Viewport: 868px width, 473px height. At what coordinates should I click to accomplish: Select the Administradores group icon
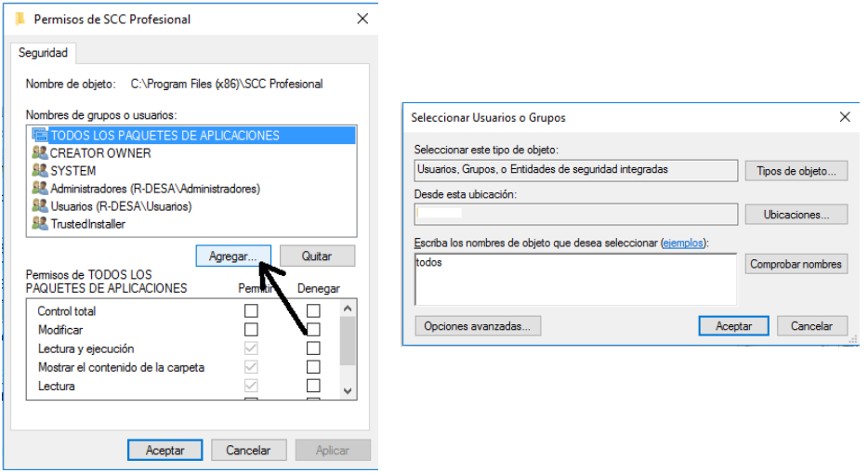tap(40, 189)
